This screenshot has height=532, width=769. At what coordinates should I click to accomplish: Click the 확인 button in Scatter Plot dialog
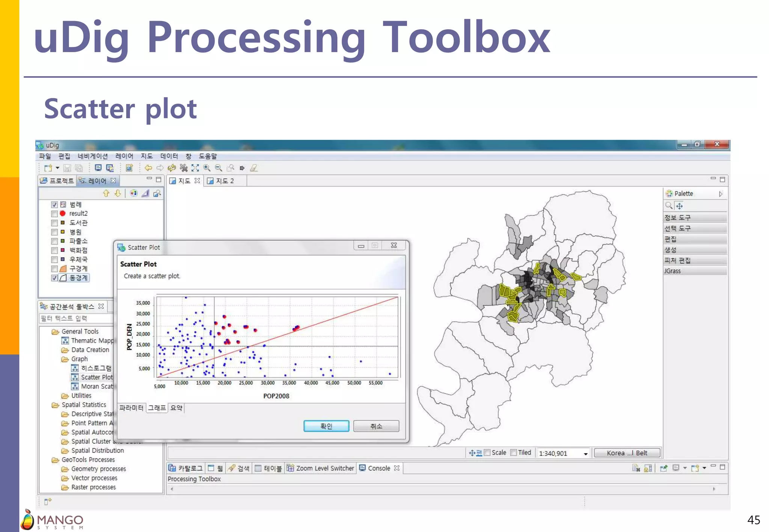point(326,426)
